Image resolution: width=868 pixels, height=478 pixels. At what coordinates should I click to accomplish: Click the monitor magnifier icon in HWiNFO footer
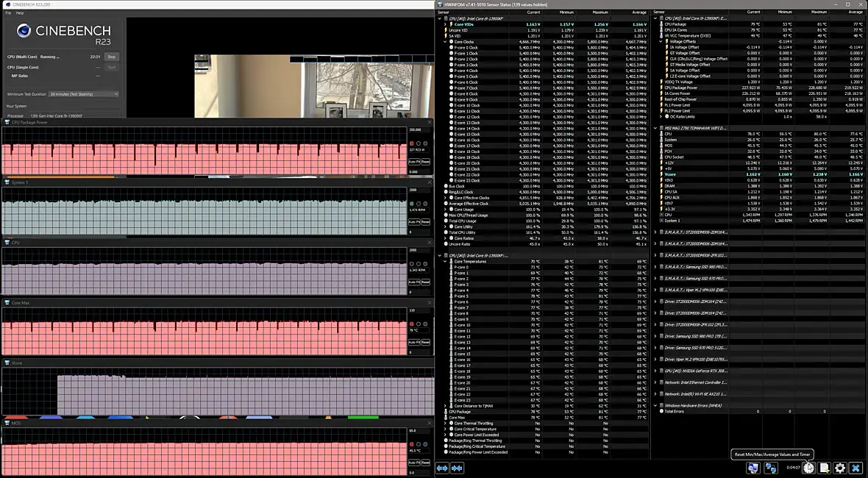[x=753, y=468]
